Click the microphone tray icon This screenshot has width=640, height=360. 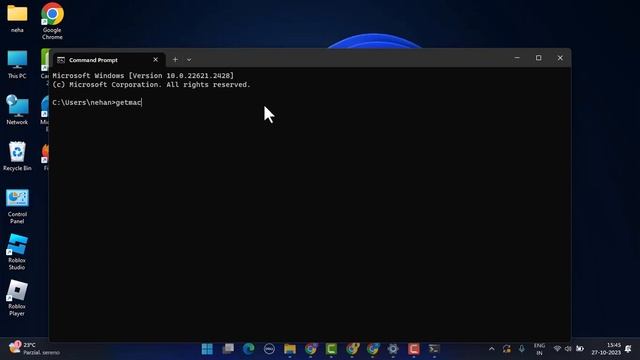click(522, 349)
